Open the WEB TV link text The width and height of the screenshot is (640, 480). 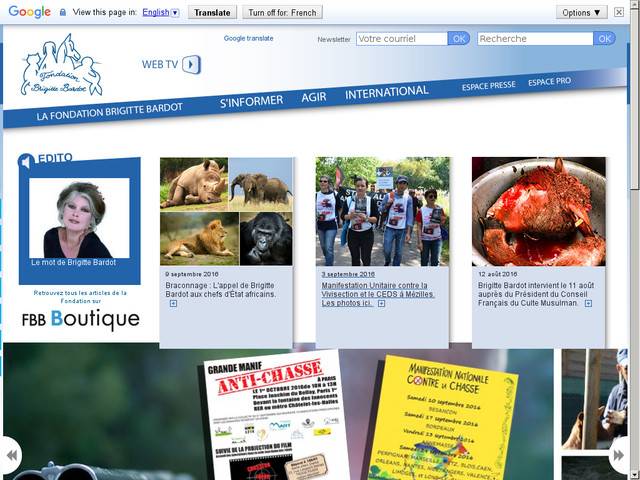click(160, 64)
